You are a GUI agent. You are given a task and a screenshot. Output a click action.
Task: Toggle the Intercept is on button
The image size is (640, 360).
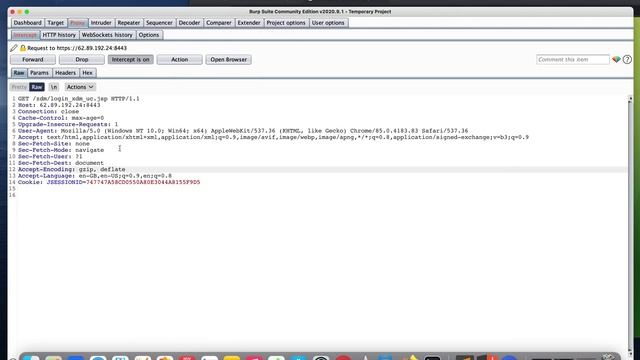[x=131, y=60]
